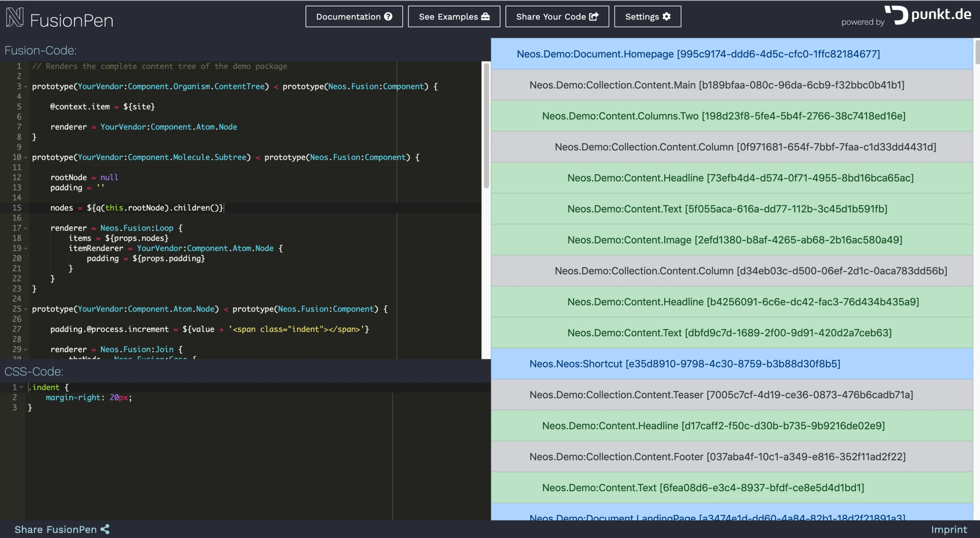The width and height of the screenshot is (980, 538).
Task: Open the Documentation page
Action: point(354,17)
